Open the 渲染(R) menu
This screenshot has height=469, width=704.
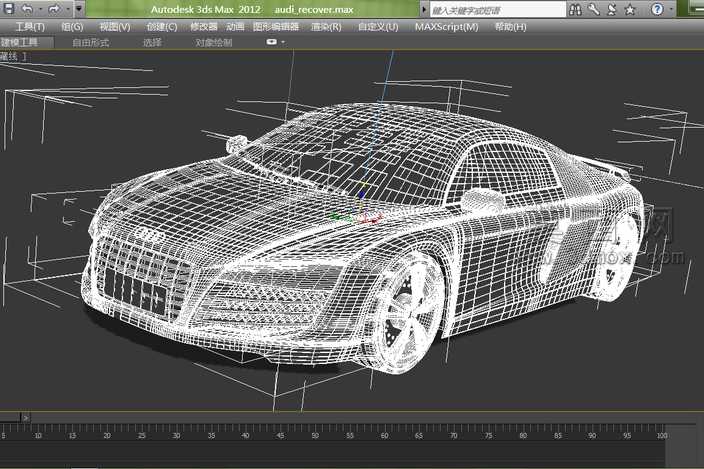(x=326, y=27)
